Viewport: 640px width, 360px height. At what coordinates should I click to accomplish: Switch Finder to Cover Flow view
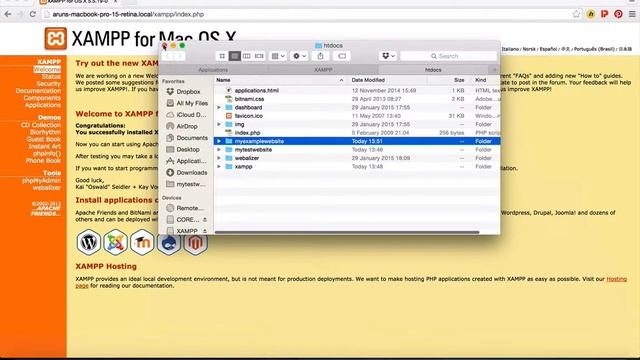259,56
